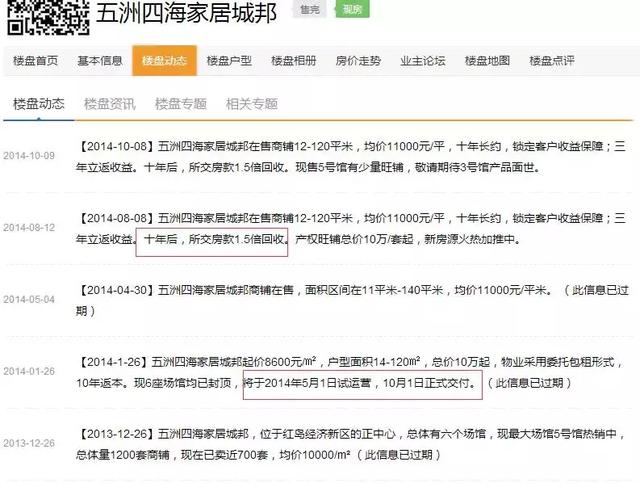Select the 楼盘资讯 sub-tab
640x483 pixels.
pyautogui.click(x=109, y=104)
